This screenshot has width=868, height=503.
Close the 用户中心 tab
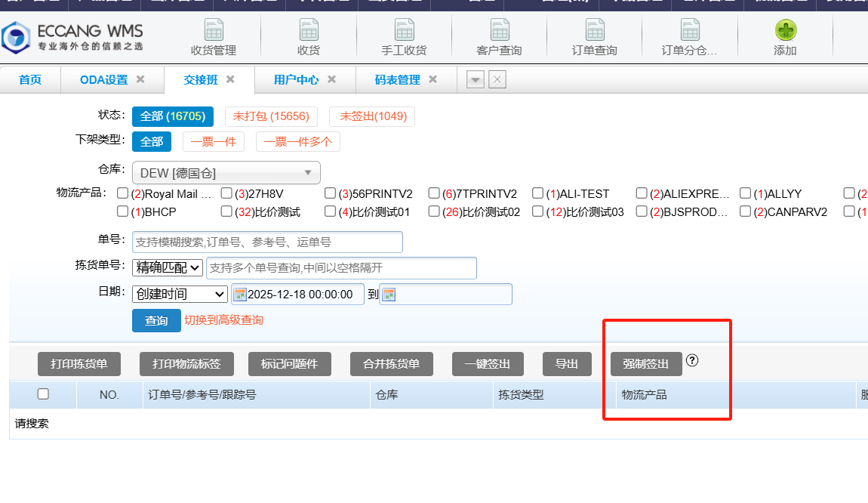pyautogui.click(x=331, y=79)
